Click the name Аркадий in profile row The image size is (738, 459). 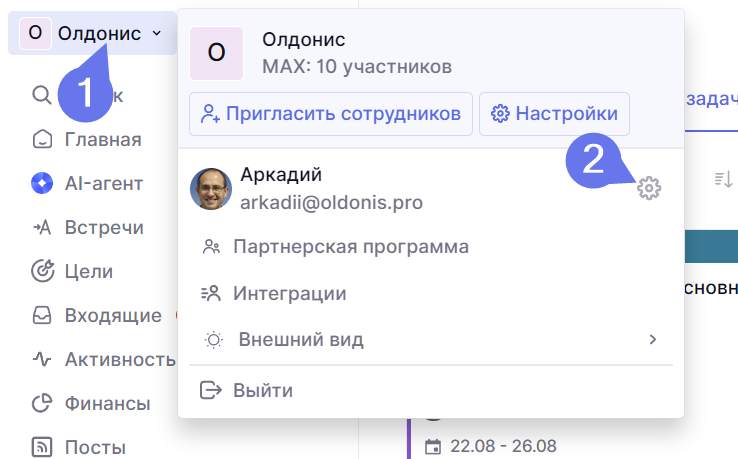[x=281, y=175]
